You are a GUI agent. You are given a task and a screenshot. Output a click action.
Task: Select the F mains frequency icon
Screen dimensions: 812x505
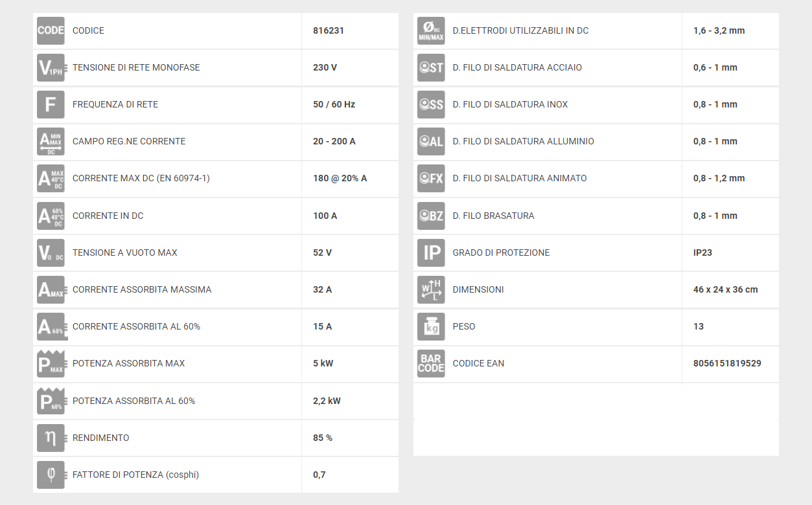coord(51,104)
